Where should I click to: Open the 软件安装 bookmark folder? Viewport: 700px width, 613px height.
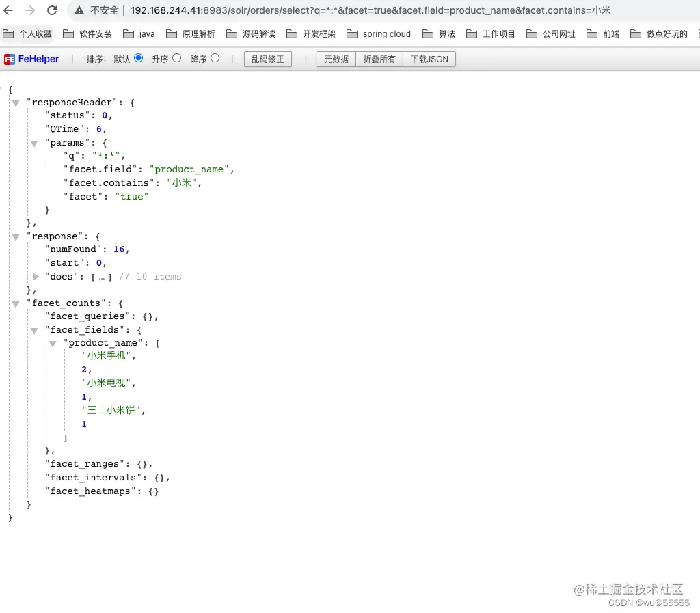point(87,34)
